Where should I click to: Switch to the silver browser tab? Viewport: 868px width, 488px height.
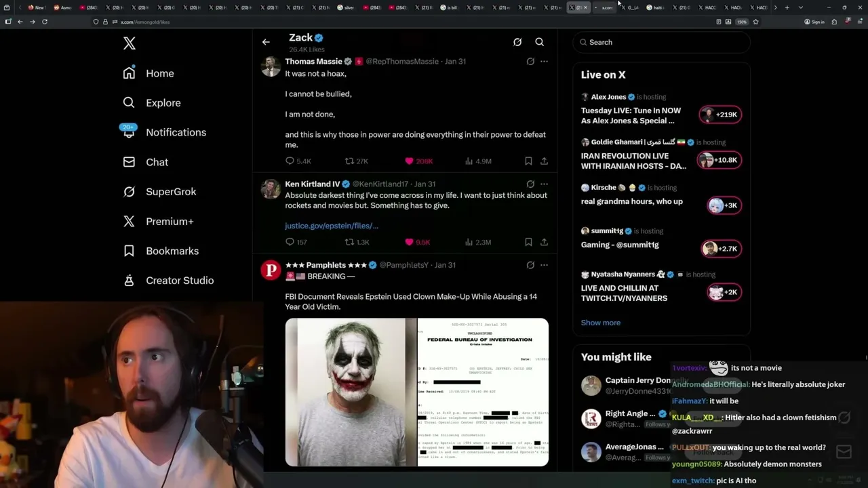(x=347, y=7)
